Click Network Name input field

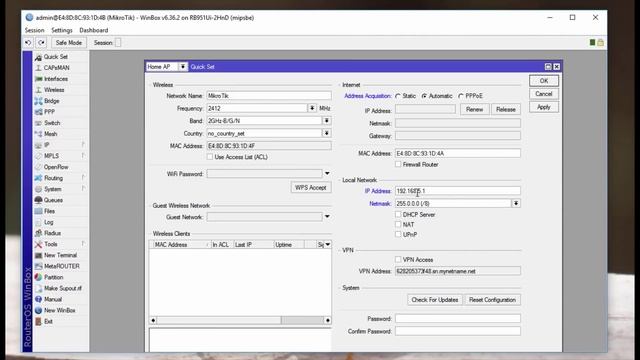pyautogui.click(x=269, y=96)
